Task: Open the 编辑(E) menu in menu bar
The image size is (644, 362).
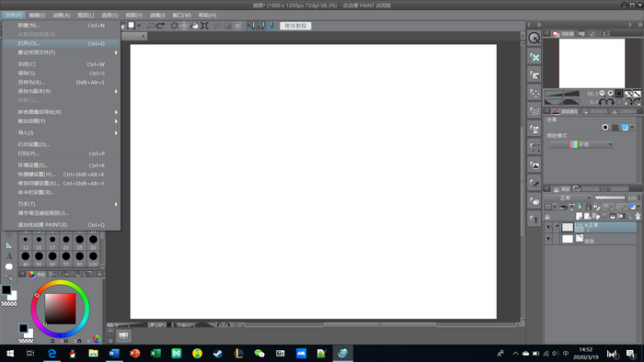Action: point(37,16)
